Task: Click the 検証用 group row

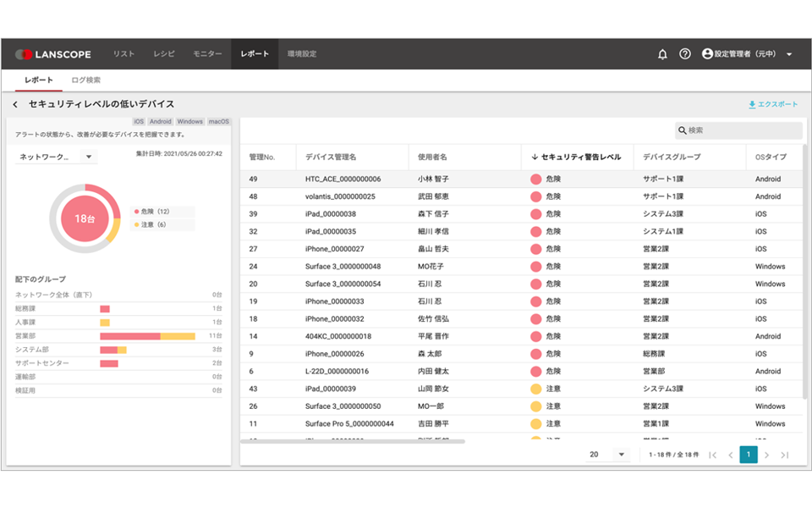Action: coord(118,391)
